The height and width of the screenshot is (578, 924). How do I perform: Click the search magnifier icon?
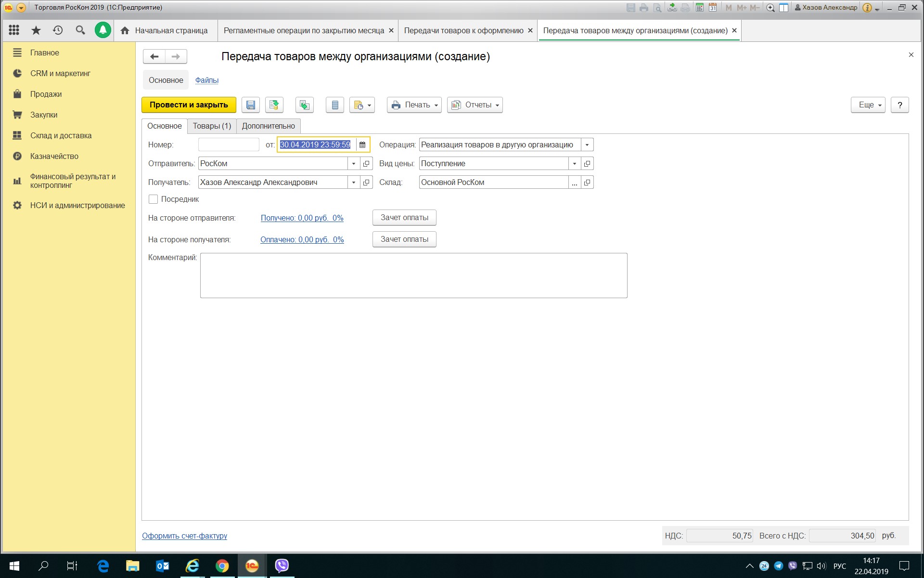80,30
